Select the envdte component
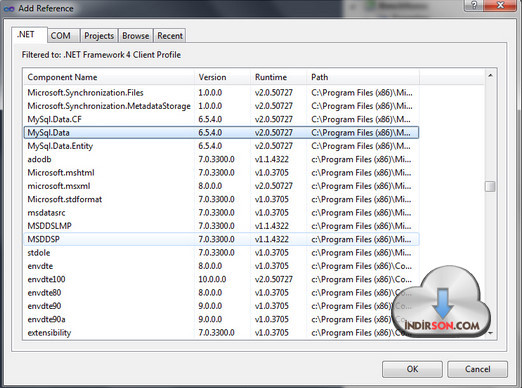Image resolution: width=522 pixels, height=388 pixels. click(221, 266)
